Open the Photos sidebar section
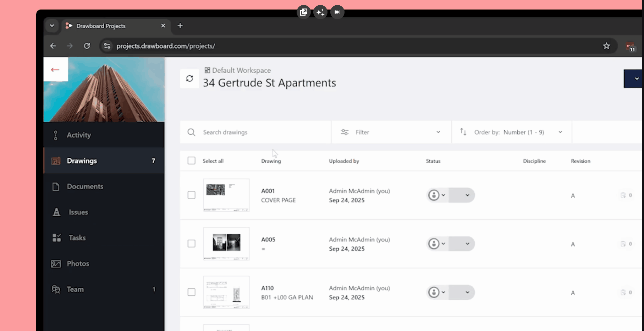This screenshot has width=644, height=331. pos(104,264)
